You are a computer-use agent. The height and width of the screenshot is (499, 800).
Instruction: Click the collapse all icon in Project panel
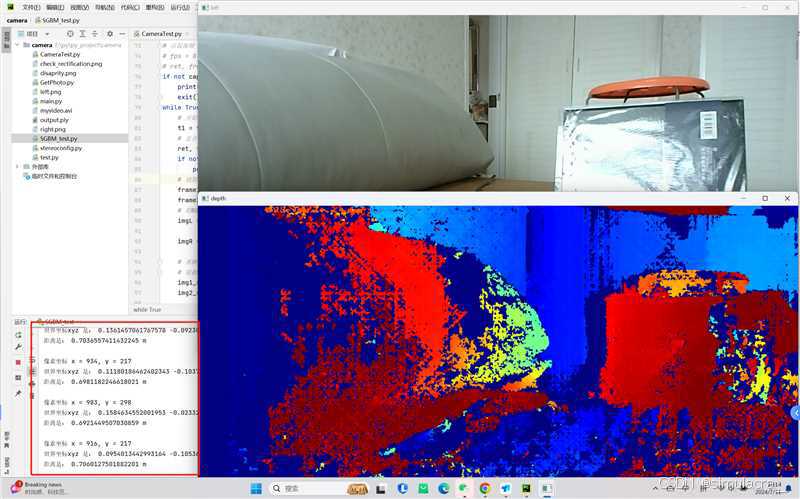tap(94, 34)
